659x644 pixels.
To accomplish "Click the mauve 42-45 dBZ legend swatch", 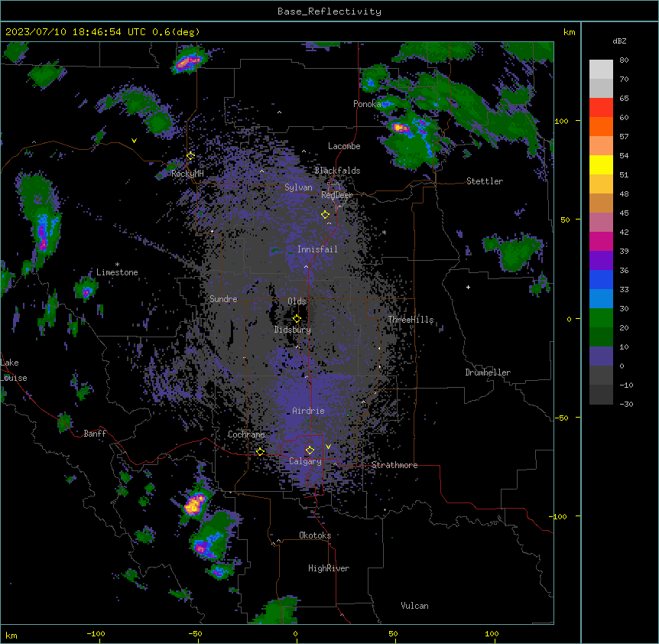I will (601, 223).
